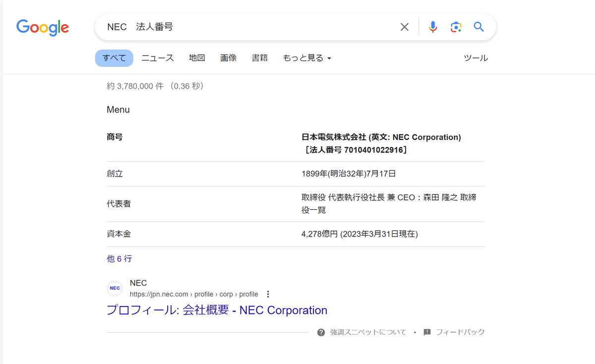Screen dimensions: 595x364
Task: Expand 他 6 行 additional rows
Action: click(x=119, y=259)
